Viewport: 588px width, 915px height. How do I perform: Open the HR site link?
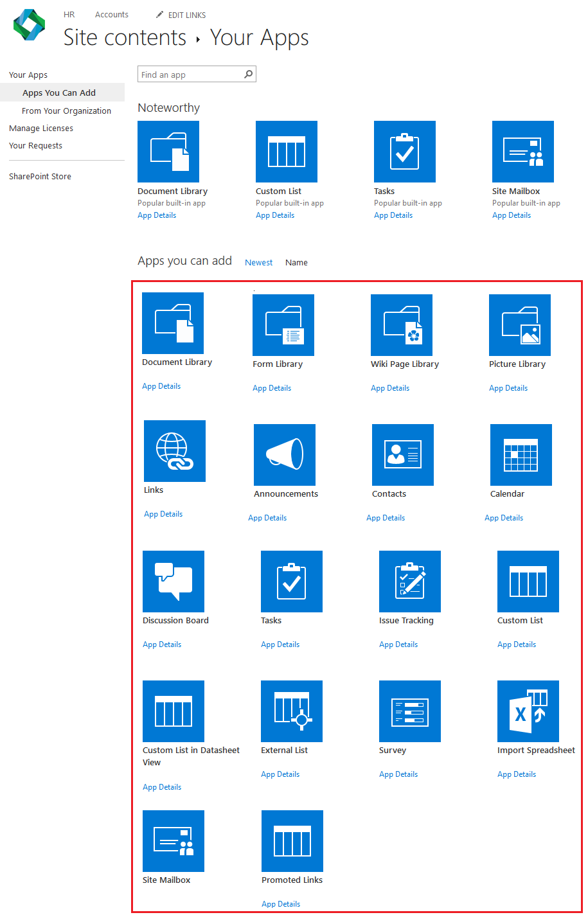click(x=69, y=14)
